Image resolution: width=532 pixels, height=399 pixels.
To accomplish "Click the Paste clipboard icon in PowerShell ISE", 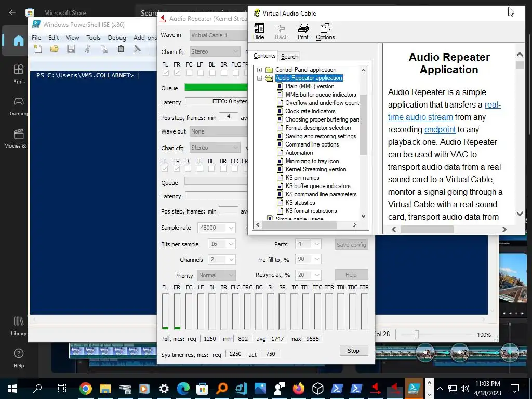I will 121,49.
